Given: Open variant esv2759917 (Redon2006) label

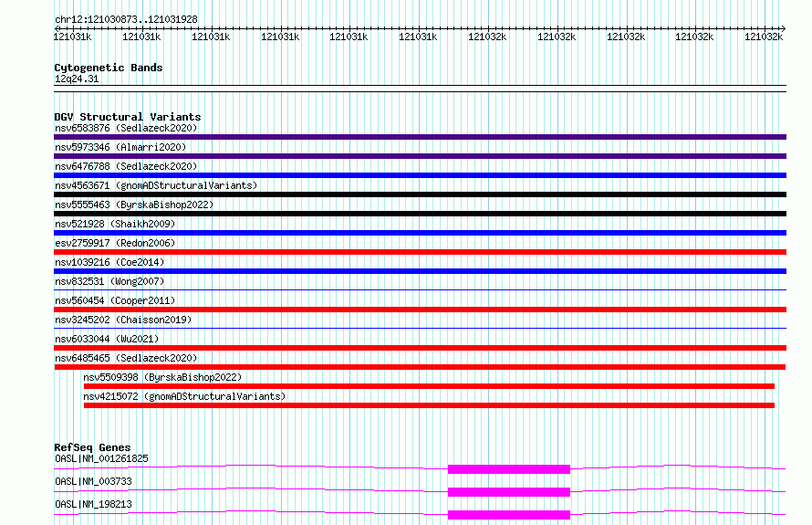Looking at the screenshot, I should (x=115, y=243).
